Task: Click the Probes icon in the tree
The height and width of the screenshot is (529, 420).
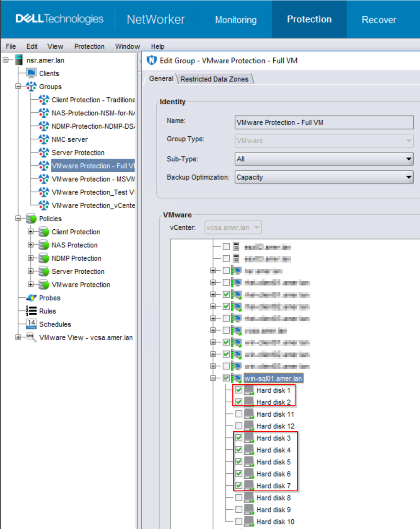Action: point(31,298)
